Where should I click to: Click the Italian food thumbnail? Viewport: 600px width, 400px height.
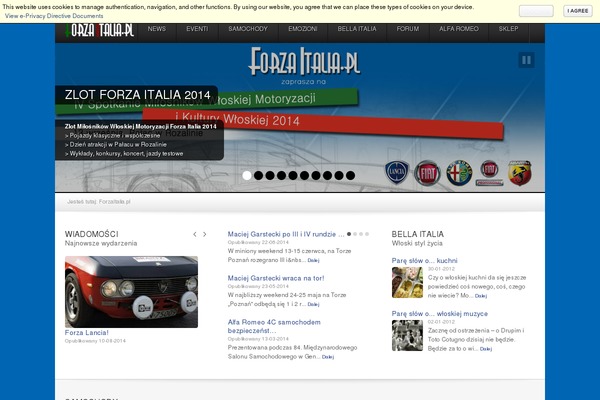pos(407,282)
